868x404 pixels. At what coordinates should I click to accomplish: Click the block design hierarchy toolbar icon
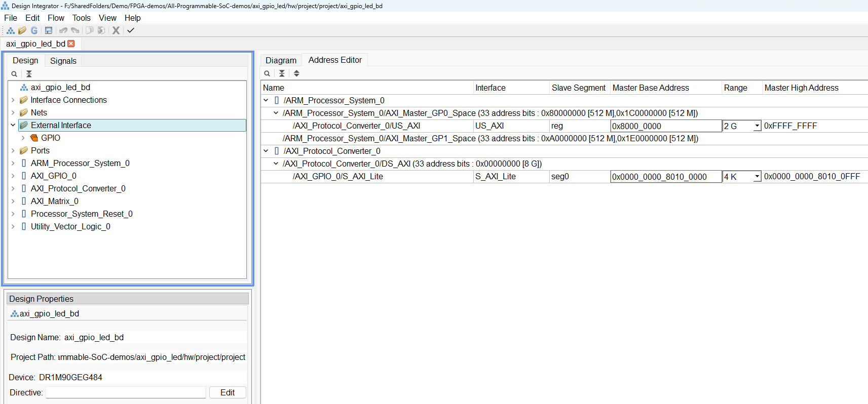(x=10, y=30)
